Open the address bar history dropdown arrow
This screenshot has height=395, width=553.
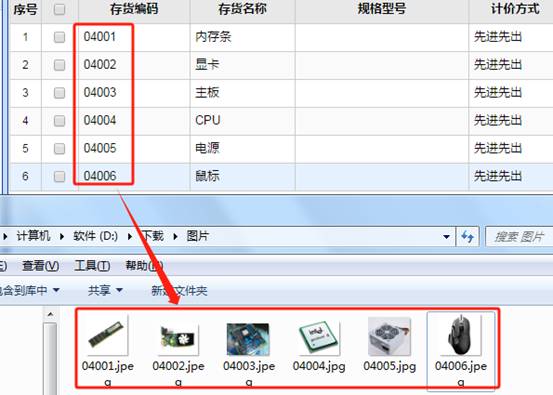446,237
